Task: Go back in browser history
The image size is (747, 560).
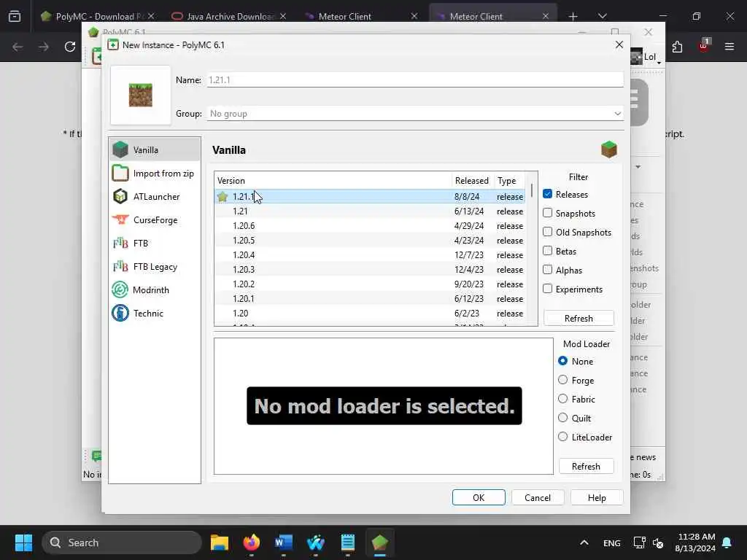Action: tap(18, 47)
